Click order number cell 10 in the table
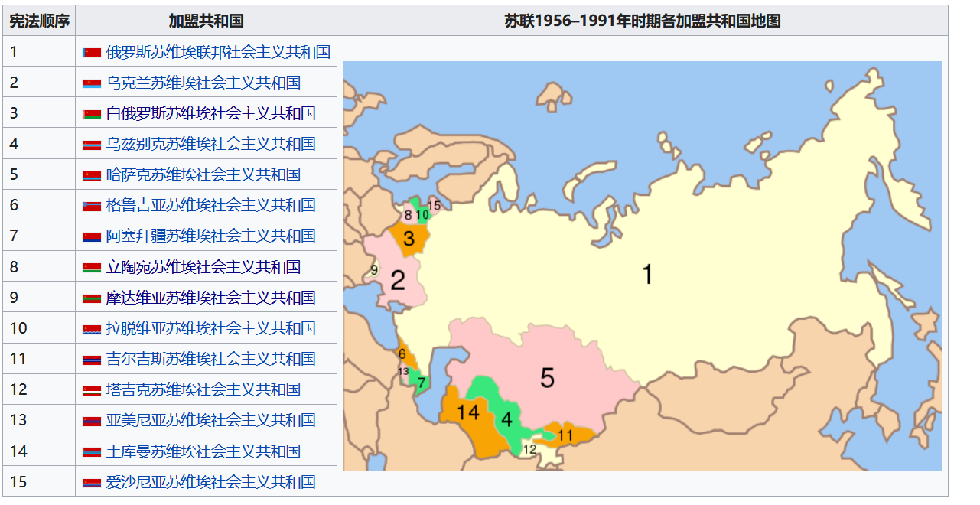The height and width of the screenshot is (505, 980). [39, 328]
